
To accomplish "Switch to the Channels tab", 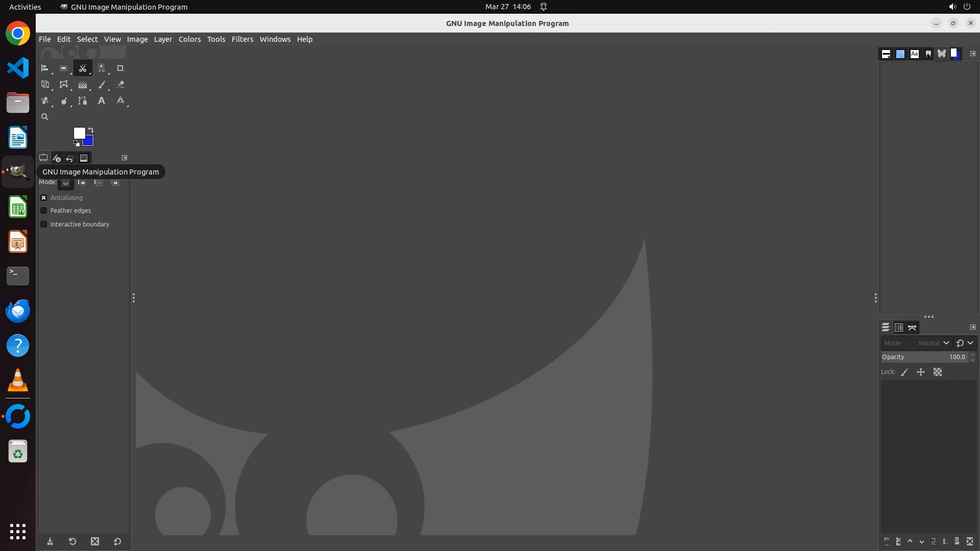I will (x=899, y=328).
